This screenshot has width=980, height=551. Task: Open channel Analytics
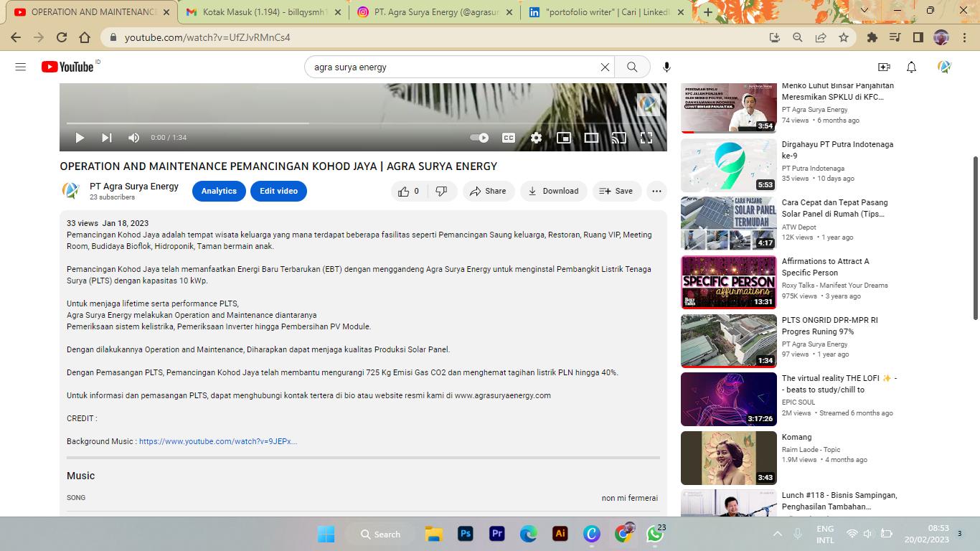[219, 191]
